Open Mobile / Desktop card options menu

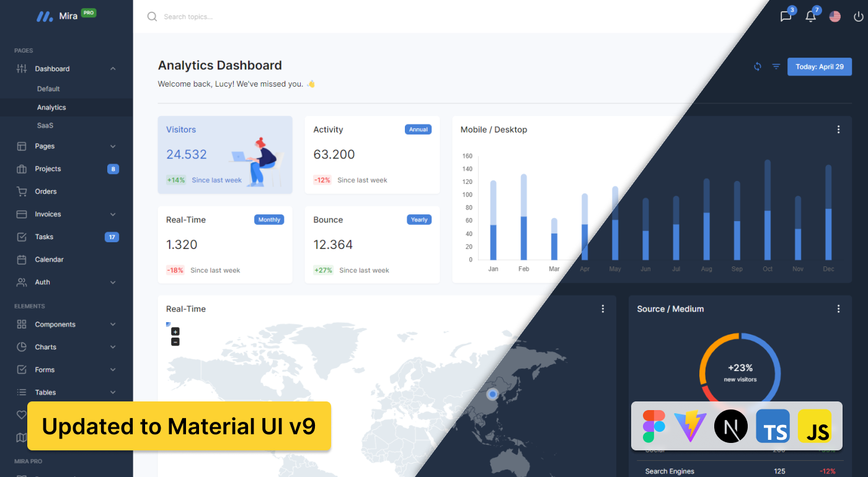[x=838, y=129]
